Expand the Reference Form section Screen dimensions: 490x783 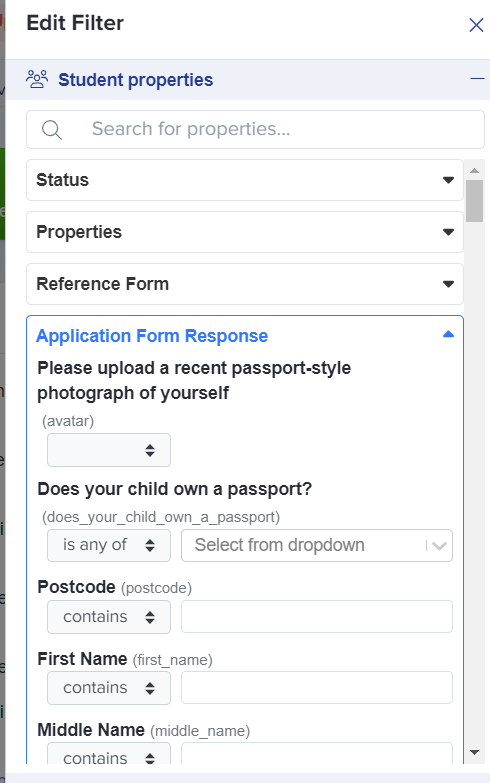(245, 284)
